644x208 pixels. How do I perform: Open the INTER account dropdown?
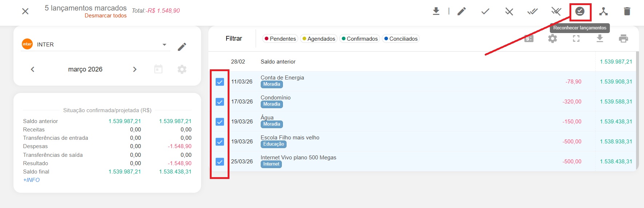(x=164, y=45)
